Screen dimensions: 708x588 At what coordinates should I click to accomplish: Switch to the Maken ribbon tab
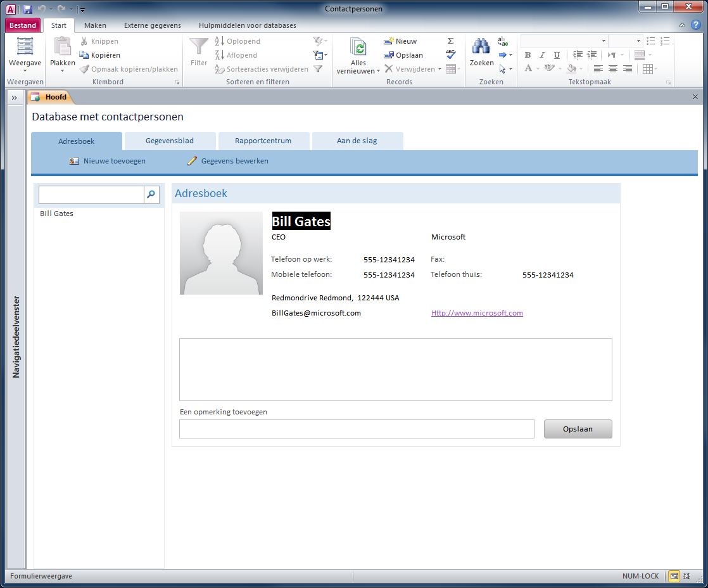click(95, 25)
